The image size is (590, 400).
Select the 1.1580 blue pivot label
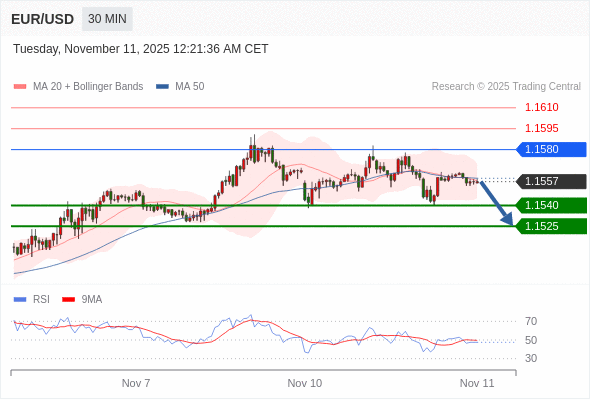click(x=551, y=149)
